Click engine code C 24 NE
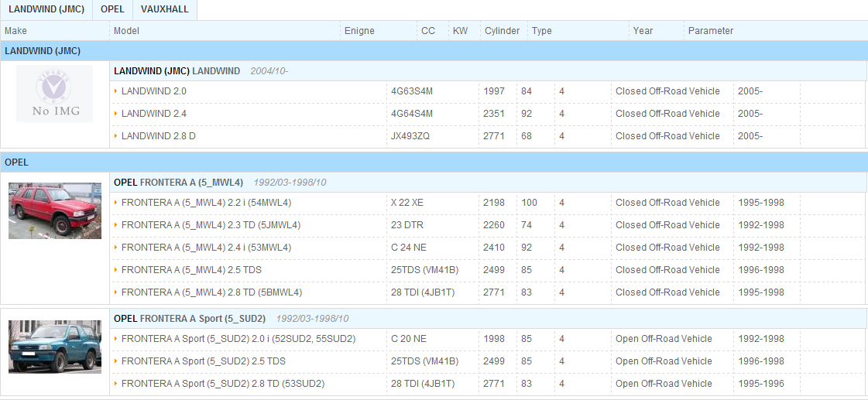Image resolution: width=868 pixels, height=400 pixels. coord(409,248)
